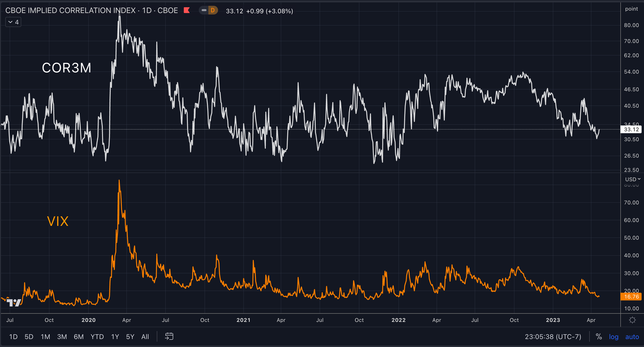This screenshot has width=644, height=347.
Task: Select the D timeframe badge in the legend
Action: (x=213, y=11)
